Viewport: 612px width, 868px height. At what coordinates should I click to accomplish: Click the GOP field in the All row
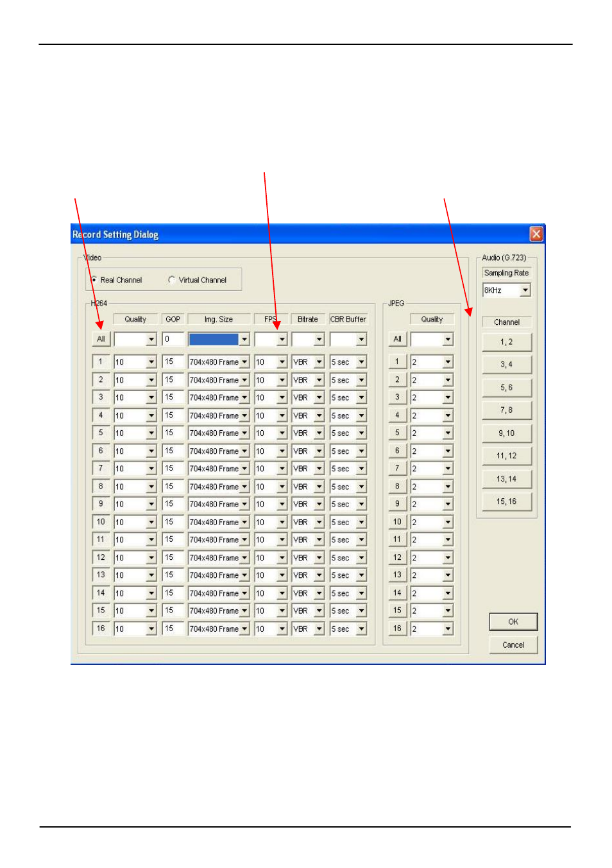173,339
